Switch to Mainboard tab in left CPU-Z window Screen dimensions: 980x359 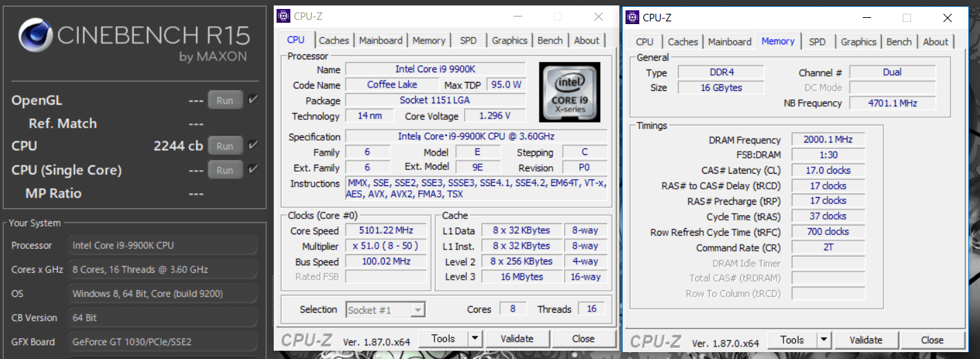tap(381, 41)
